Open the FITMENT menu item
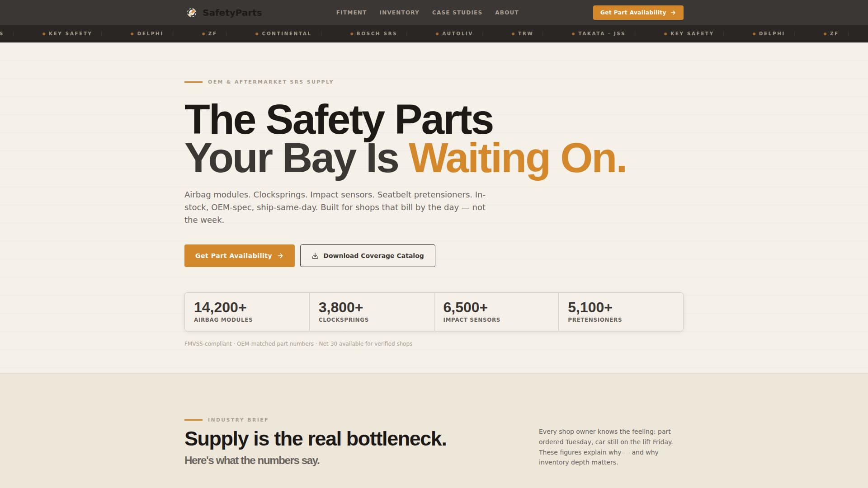 coord(352,12)
